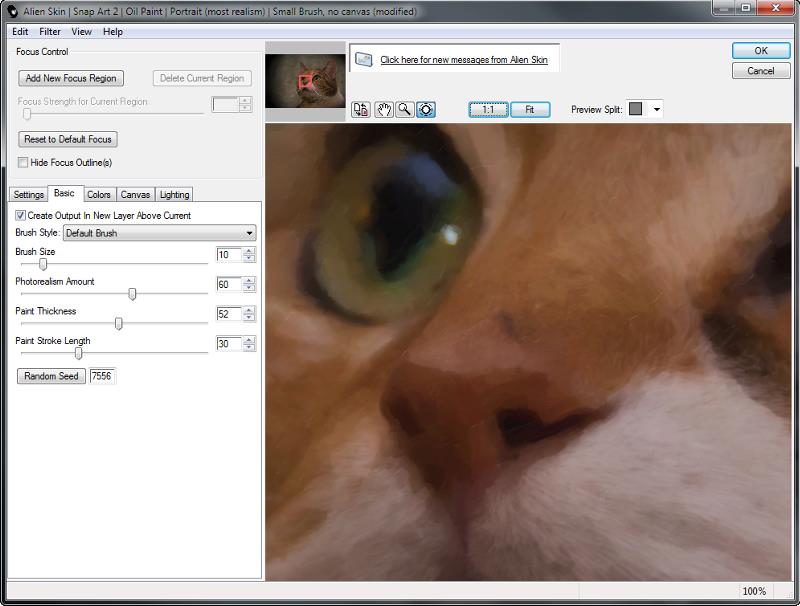The image size is (800, 606).
Task: Click the Paint Stroke Length slider handle
Action: point(78,352)
